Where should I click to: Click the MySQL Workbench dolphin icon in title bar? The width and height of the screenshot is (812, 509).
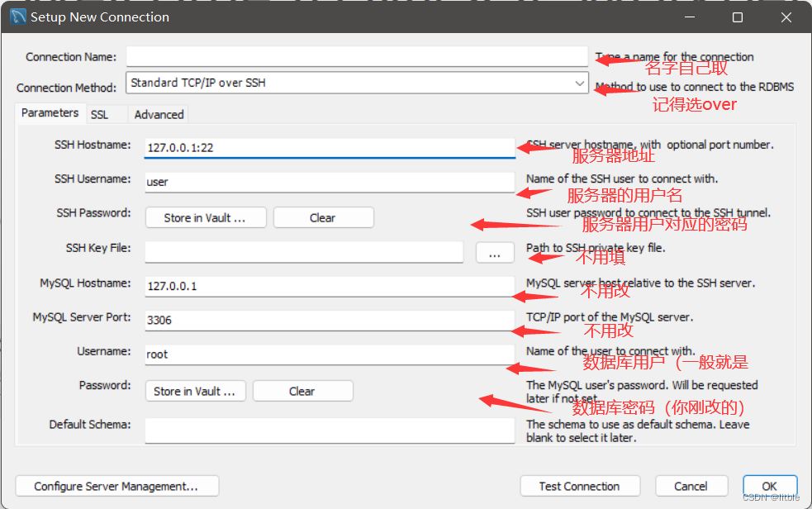[17, 17]
